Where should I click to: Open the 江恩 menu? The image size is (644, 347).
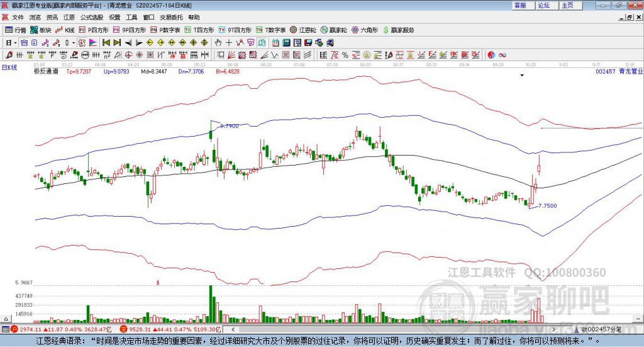(x=69, y=17)
